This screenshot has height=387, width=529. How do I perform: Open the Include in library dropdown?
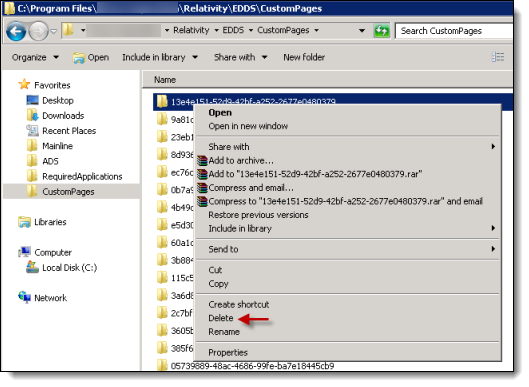point(160,57)
